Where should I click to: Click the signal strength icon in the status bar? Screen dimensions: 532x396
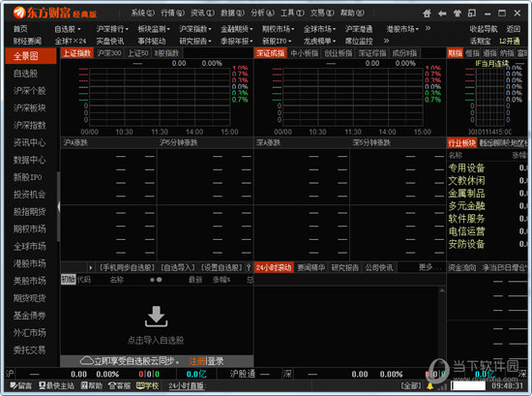[442, 386]
